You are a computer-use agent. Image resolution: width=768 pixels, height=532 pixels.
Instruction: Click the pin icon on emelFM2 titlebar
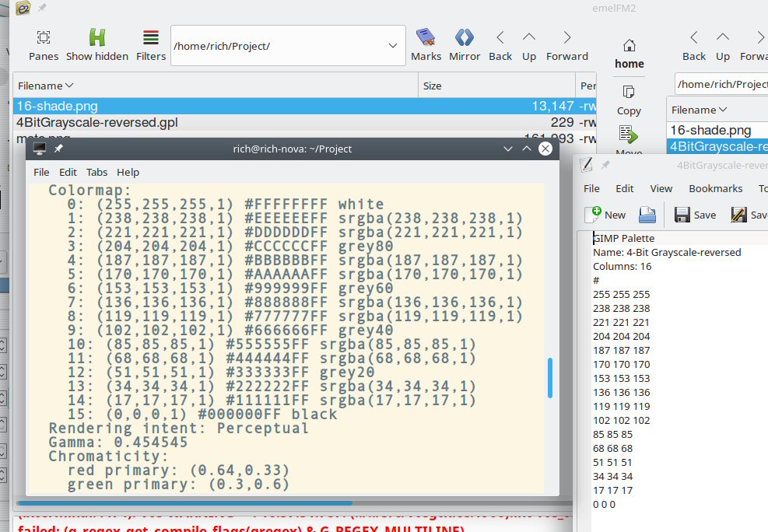tap(42, 8)
